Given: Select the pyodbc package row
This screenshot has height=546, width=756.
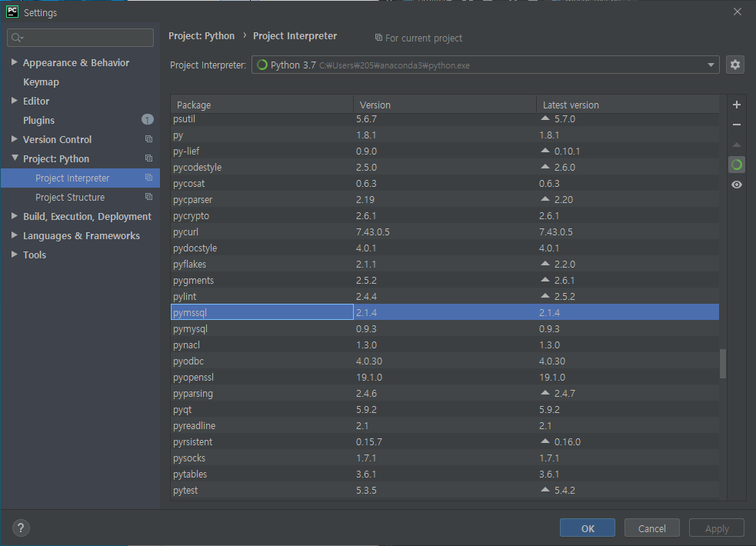Looking at the screenshot, I should pos(445,361).
